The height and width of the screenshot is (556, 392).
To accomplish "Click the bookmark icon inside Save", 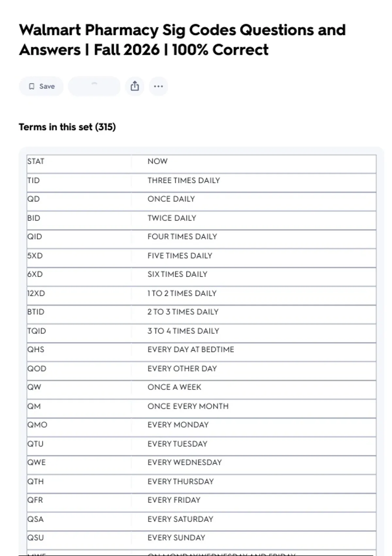I will click(x=32, y=86).
